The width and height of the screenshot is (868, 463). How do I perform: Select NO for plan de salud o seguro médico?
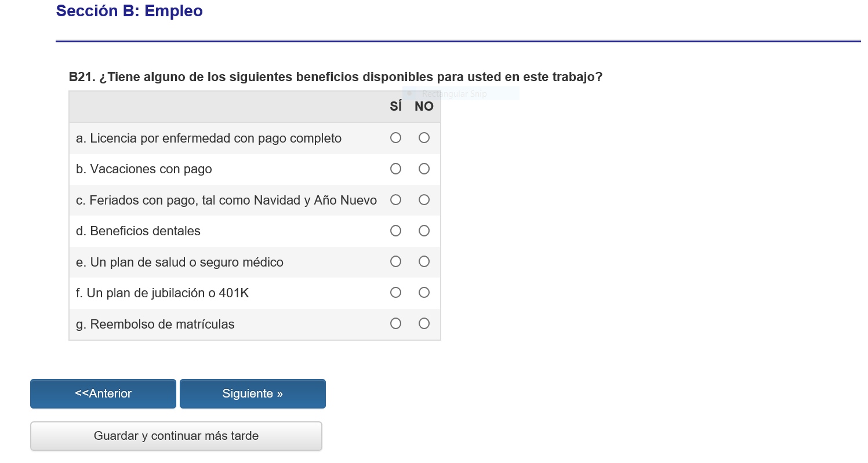coord(424,261)
